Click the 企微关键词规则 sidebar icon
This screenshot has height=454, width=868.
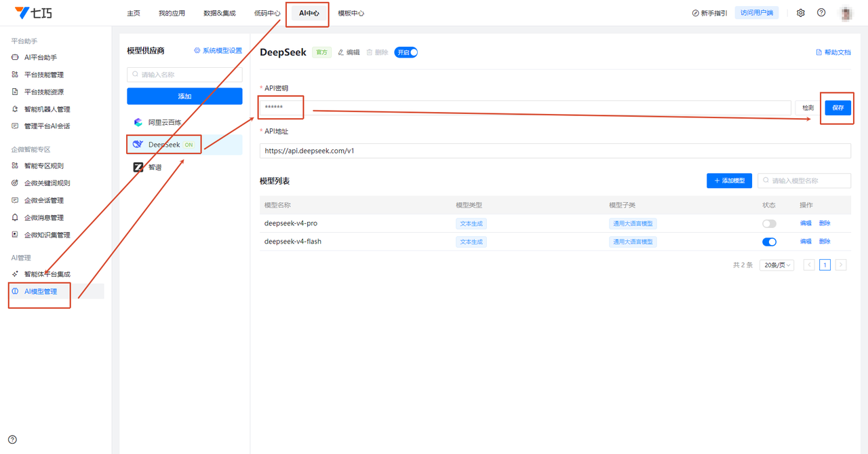pyautogui.click(x=15, y=183)
